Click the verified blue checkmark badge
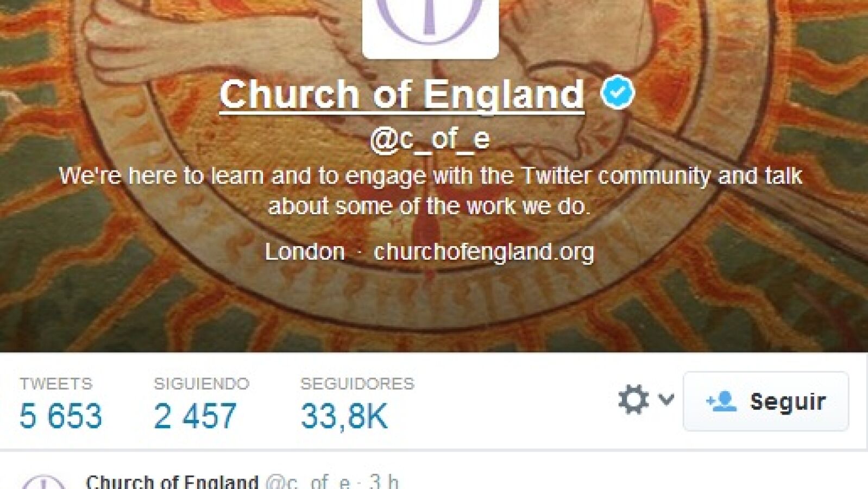 [617, 93]
